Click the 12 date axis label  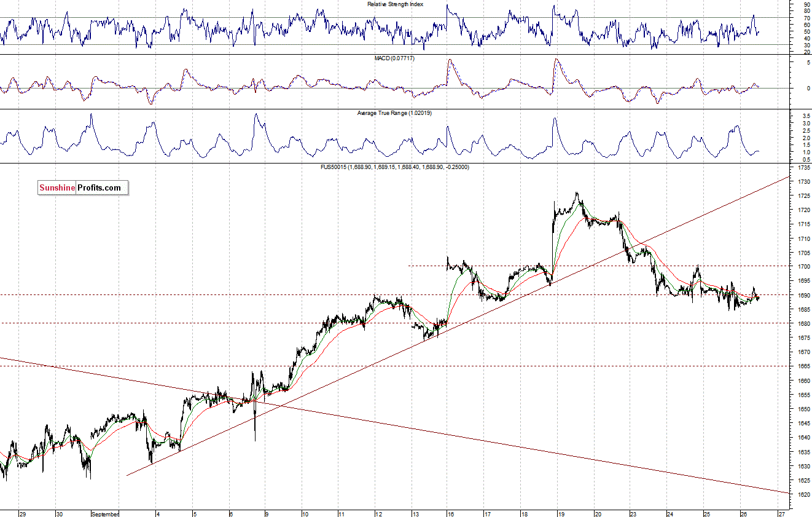pos(378,514)
